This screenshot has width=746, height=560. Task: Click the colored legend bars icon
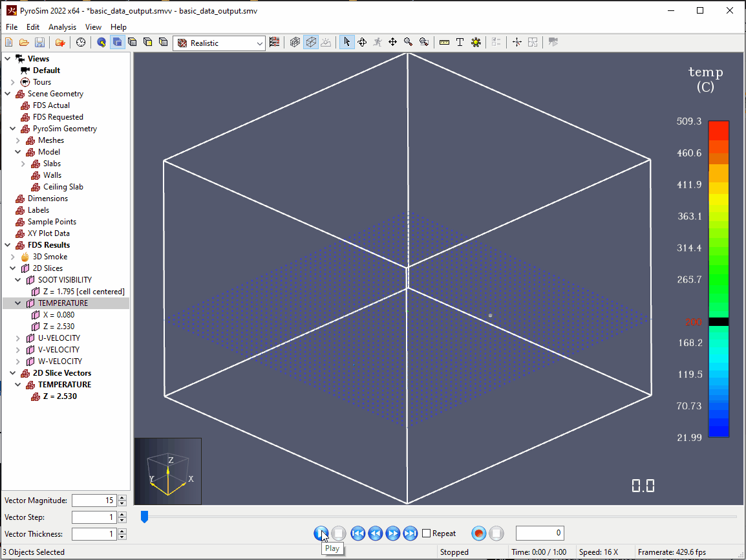tap(275, 42)
